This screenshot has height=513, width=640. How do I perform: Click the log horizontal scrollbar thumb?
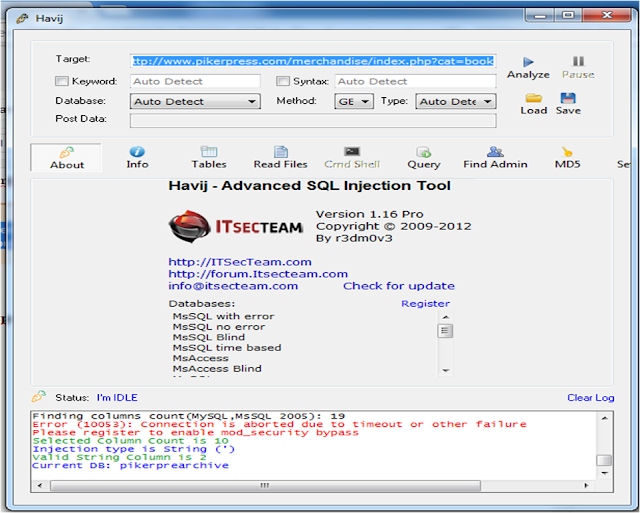click(x=265, y=486)
